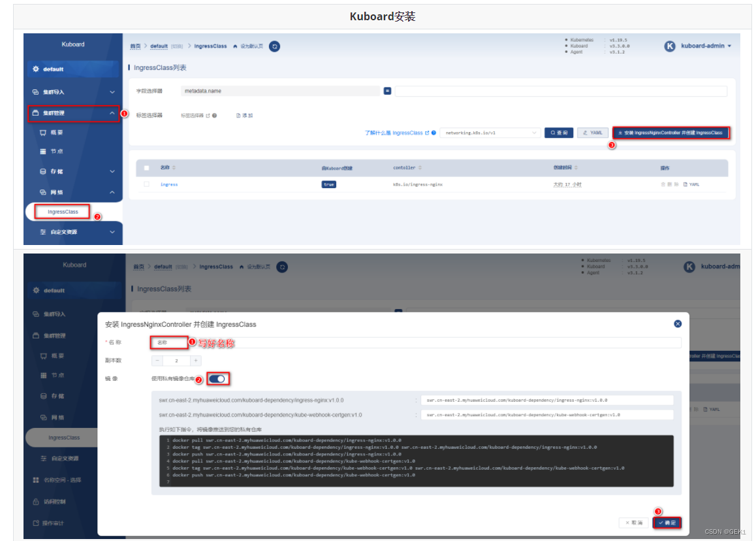This screenshot has height=541, width=756.
Task: Check the checkbox for the ingress row
Action: coord(147,184)
